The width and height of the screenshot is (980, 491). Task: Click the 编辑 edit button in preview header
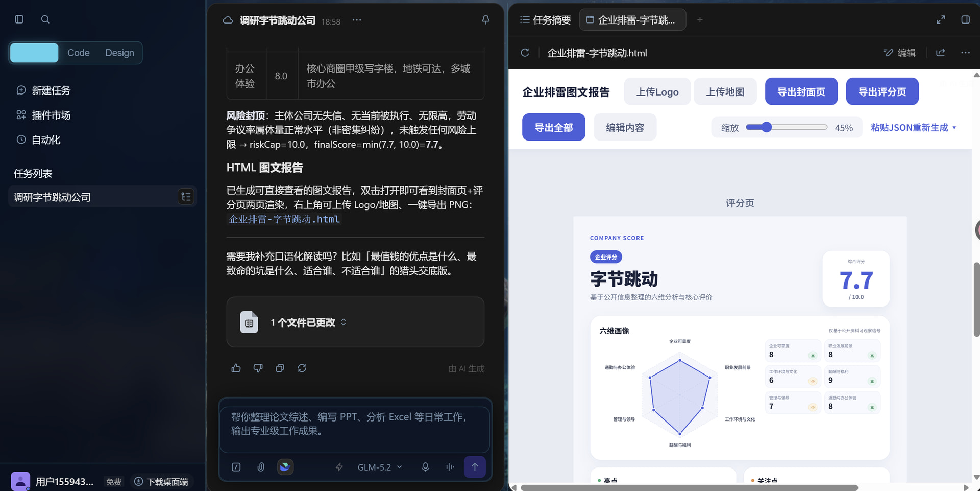[x=899, y=53]
